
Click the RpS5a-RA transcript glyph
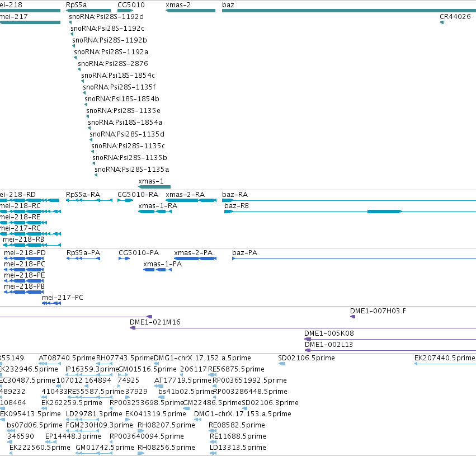click(x=89, y=200)
